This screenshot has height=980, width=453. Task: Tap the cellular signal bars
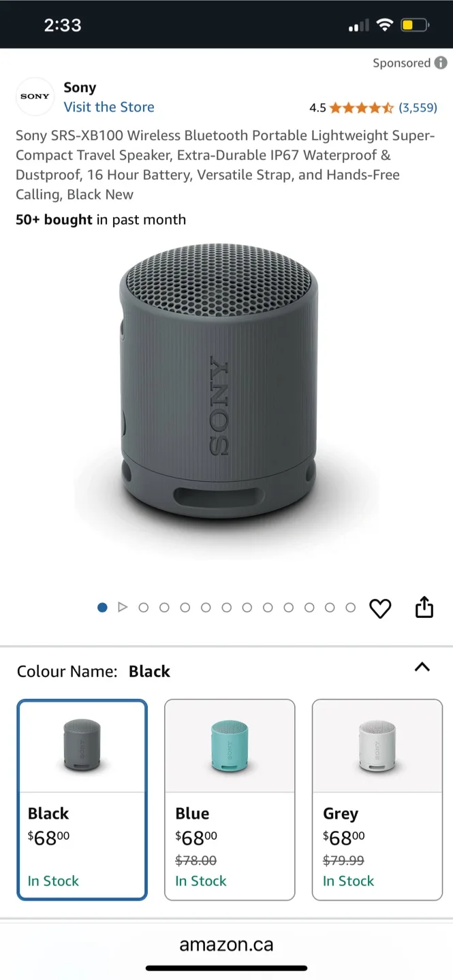tap(358, 26)
